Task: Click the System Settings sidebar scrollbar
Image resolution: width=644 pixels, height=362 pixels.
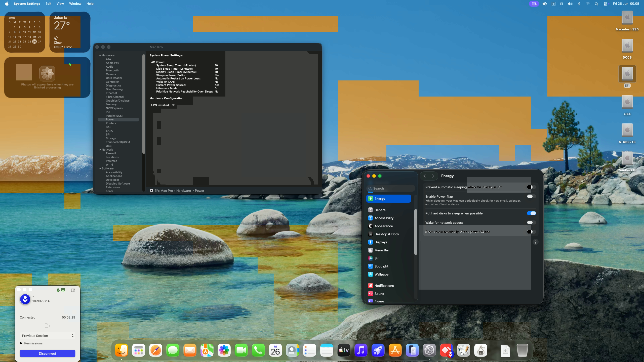Action: coord(416,232)
